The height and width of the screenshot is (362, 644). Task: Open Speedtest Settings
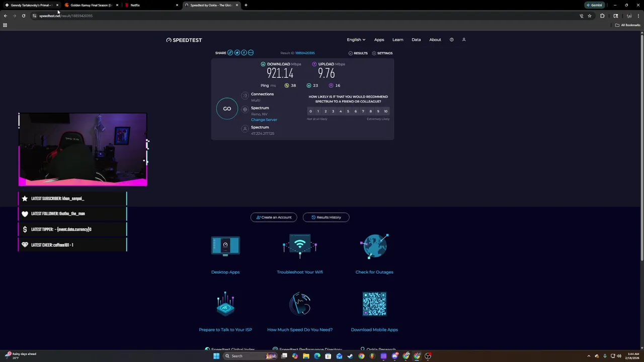coord(382,53)
